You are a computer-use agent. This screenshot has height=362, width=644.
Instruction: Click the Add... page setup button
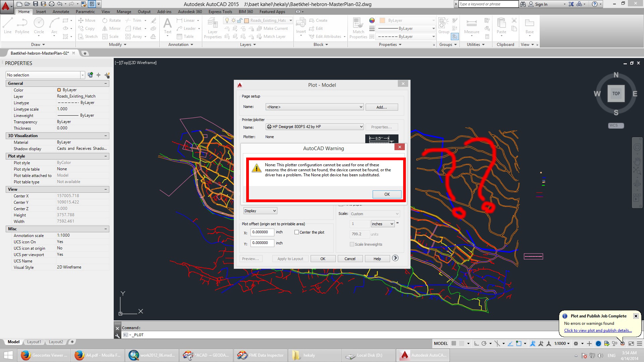[x=382, y=107]
